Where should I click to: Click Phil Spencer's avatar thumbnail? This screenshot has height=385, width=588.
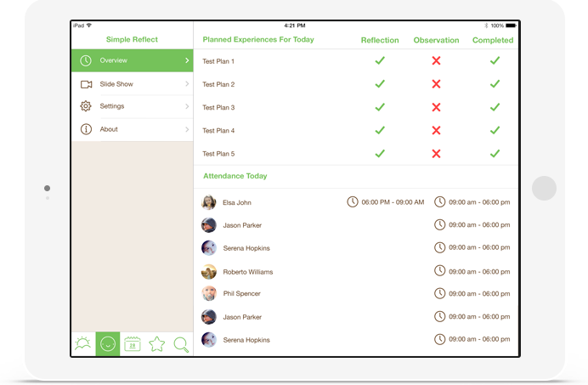point(209,294)
